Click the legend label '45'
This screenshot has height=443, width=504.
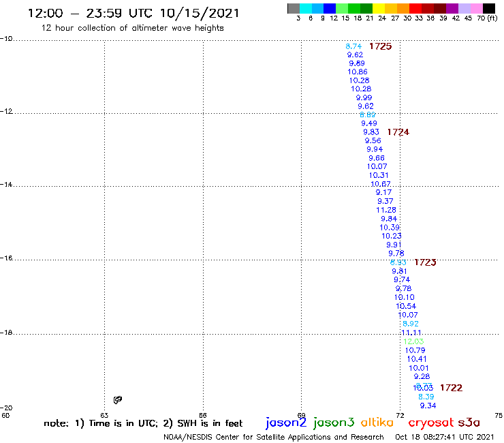tap(468, 18)
